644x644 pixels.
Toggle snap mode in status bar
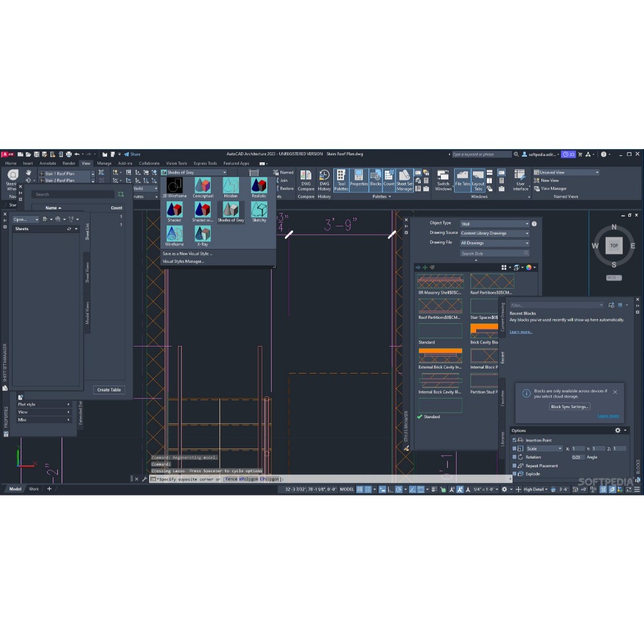click(x=369, y=489)
